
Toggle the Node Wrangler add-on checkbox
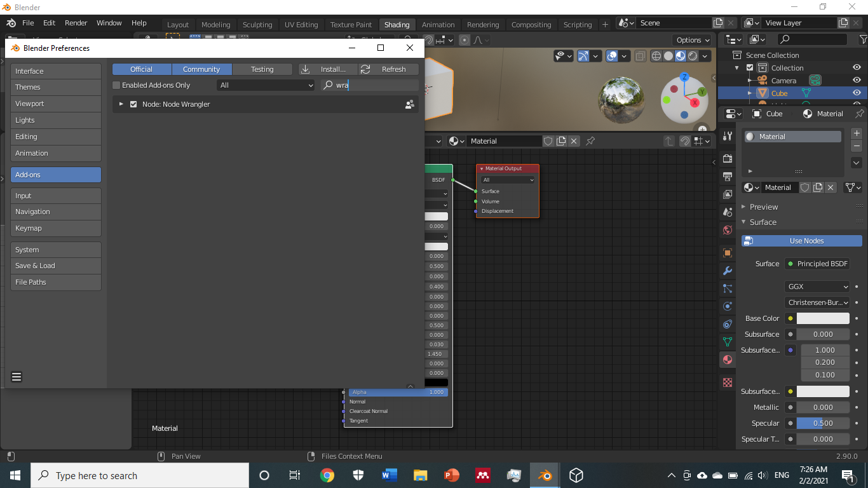(x=133, y=104)
